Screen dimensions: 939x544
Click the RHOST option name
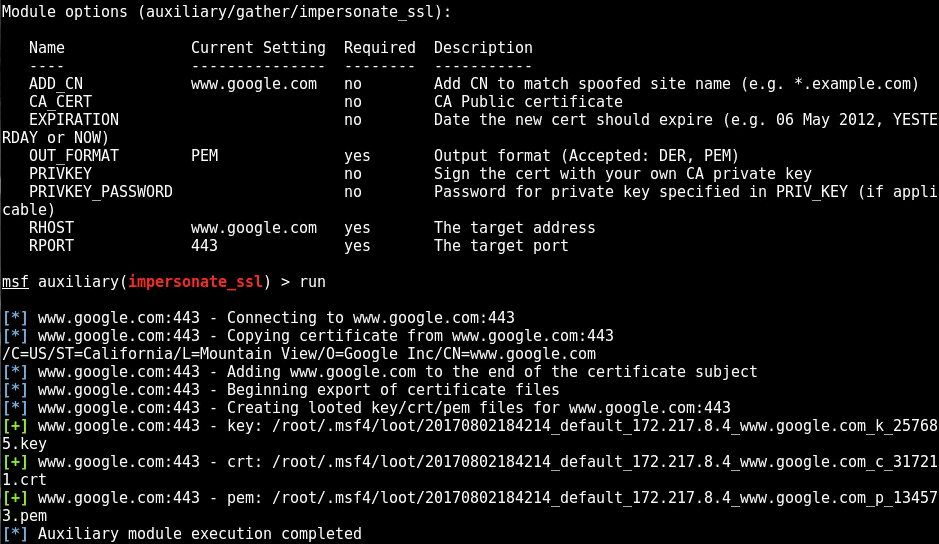click(51, 228)
